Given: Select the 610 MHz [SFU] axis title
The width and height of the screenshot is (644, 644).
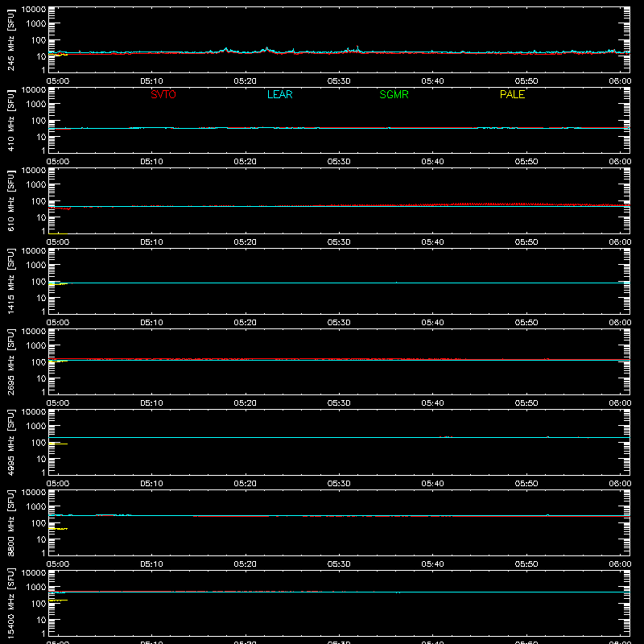Looking at the screenshot, I should point(10,201).
